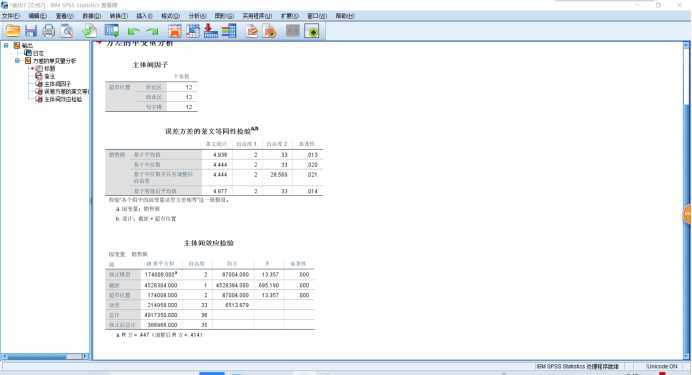Select 主体间因子 in outline tree
The height and width of the screenshot is (375, 692).
[57, 84]
